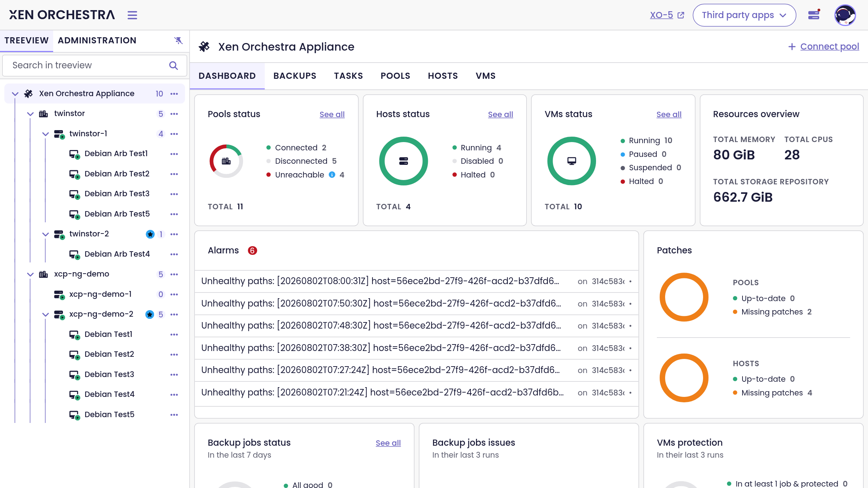Collapse the twinstor-1 host node
This screenshot has height=488, width=868.
[x=46, y=134]
